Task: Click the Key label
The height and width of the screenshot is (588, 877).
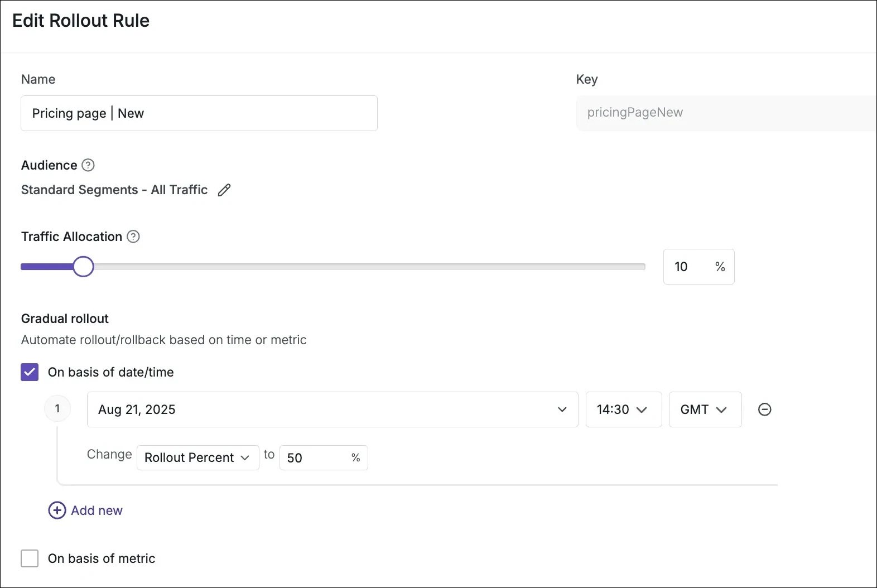Action: coord(587,79)
